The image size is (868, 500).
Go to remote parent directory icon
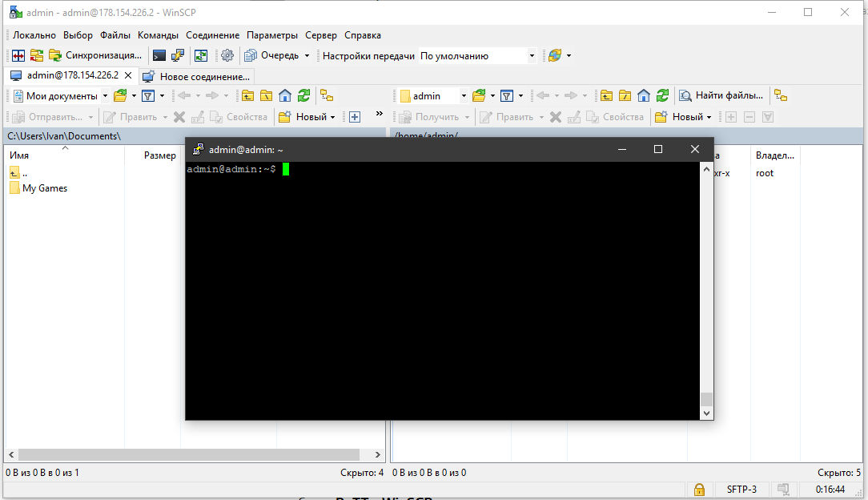click(606, 96)
